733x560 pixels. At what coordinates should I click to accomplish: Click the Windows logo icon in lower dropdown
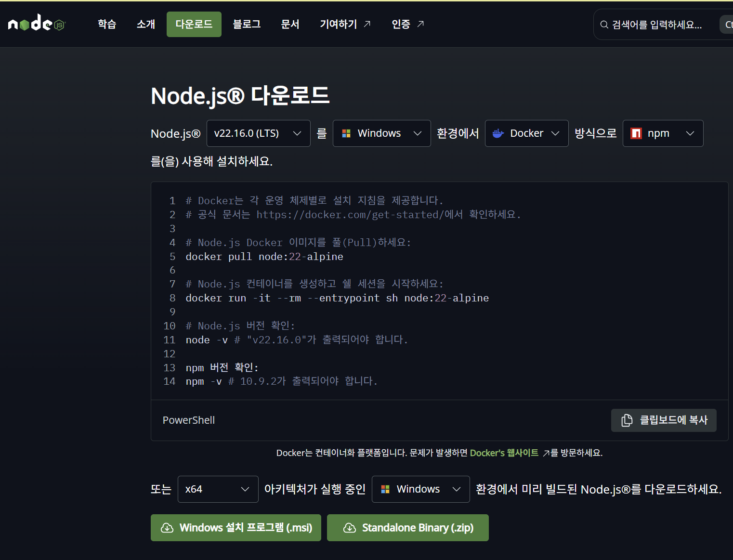click(385, 489)
